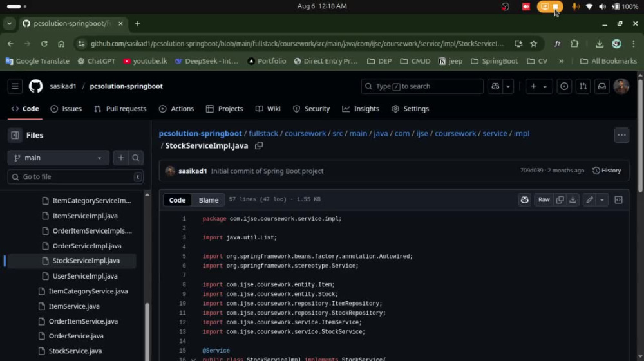This screenshot has height=361, width=644.
Task: Switch to Blame view
Action: click(209, 199)
